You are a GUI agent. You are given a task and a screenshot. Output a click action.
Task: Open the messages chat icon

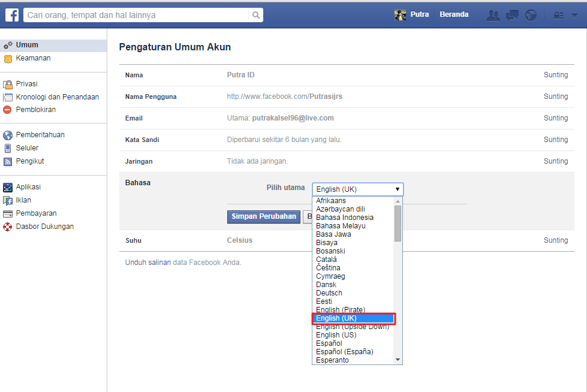pos(512,14)
